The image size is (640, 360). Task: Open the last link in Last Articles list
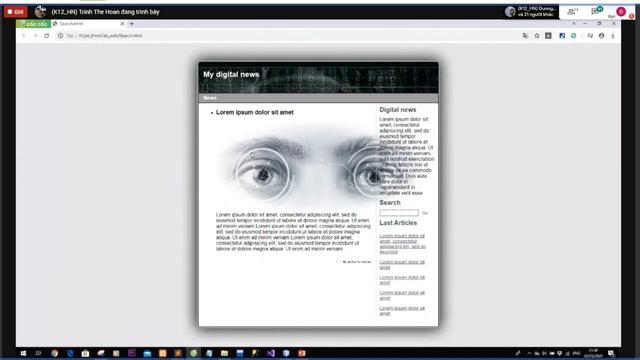click(402, 311)
